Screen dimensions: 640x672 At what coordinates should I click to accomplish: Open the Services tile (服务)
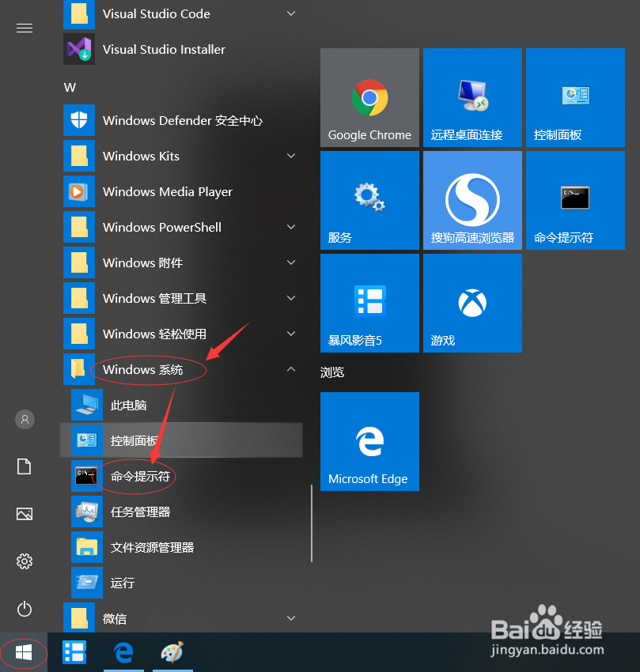[x=369, y=200]
